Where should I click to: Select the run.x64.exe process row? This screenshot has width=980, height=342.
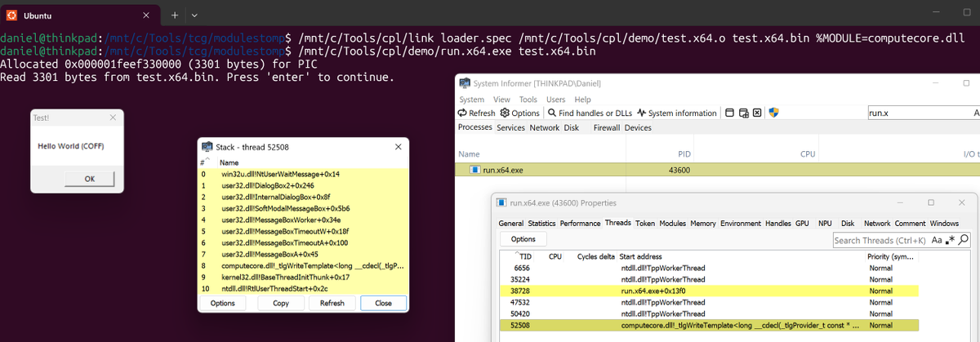[718, 170]
